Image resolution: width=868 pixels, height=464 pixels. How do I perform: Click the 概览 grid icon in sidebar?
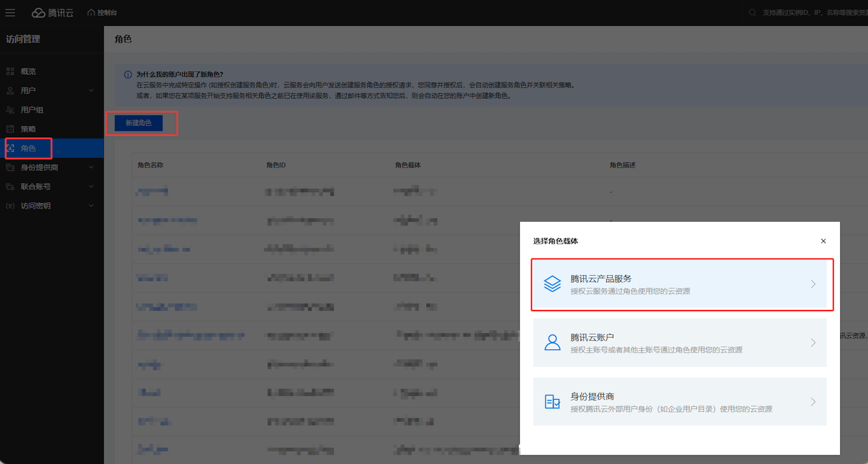pyautogui.click(x=10, y=71)
